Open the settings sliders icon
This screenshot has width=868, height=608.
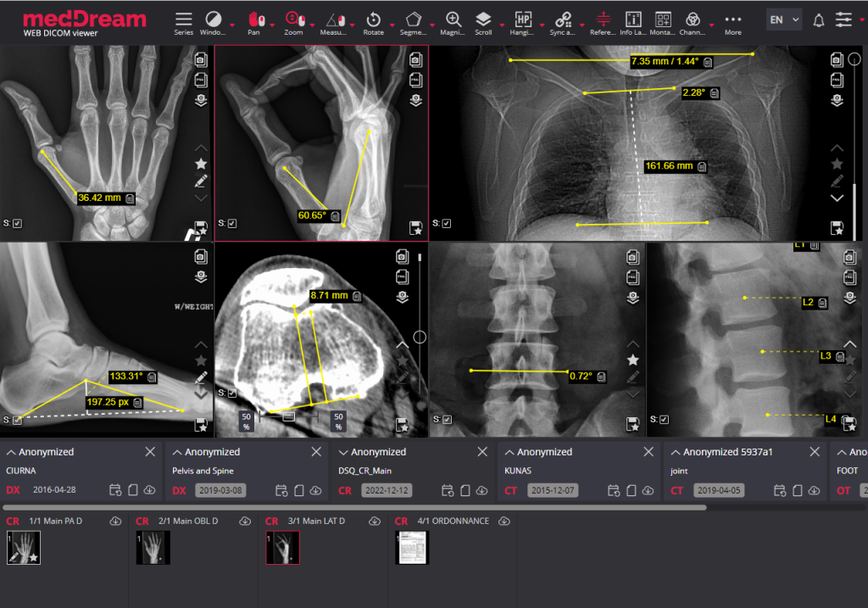click(843, 20)
